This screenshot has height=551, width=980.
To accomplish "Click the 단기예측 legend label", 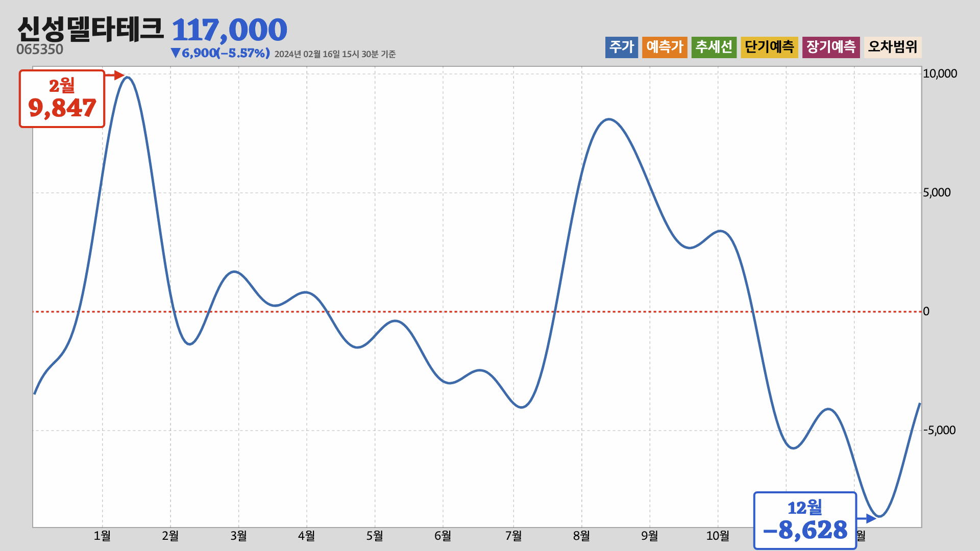I will [769, 47].
